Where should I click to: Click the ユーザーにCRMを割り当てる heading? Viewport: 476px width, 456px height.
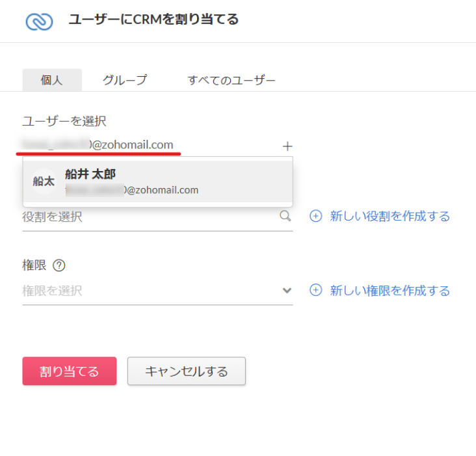coord(153,20)
